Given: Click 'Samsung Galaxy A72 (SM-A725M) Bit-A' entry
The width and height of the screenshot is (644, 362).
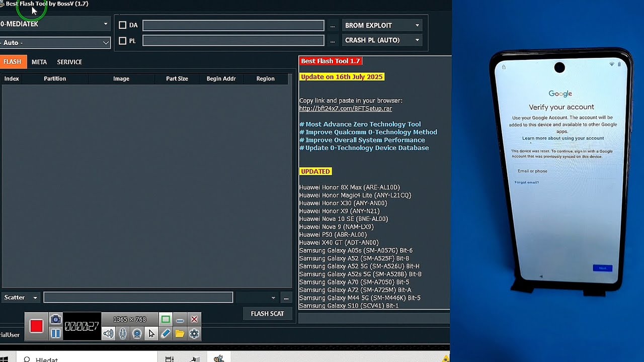Looking at the screenshot, I should point(355,290).
